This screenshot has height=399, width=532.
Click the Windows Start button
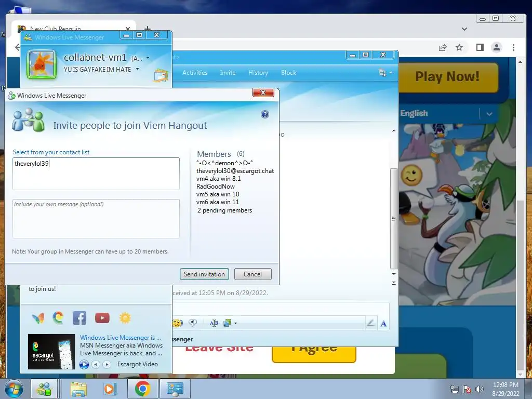14,389
